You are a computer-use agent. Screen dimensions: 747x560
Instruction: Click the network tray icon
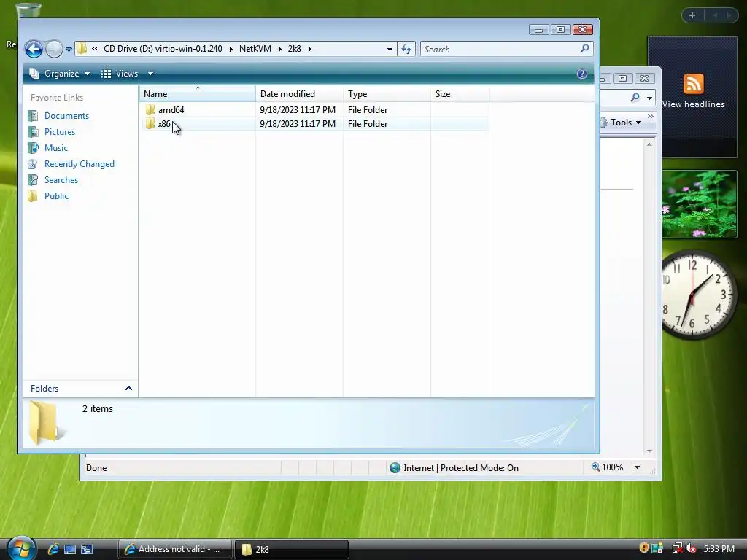tap(676, 548)
